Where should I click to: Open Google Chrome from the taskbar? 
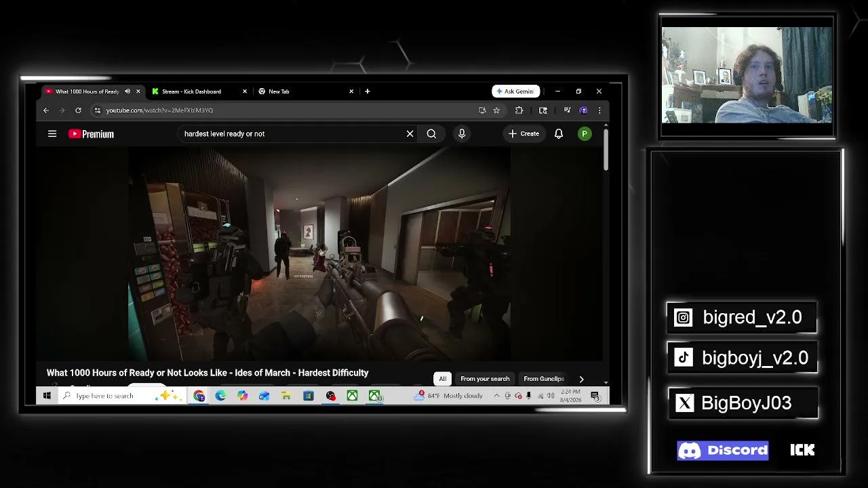pyautogui.click(x=199, y=396)
